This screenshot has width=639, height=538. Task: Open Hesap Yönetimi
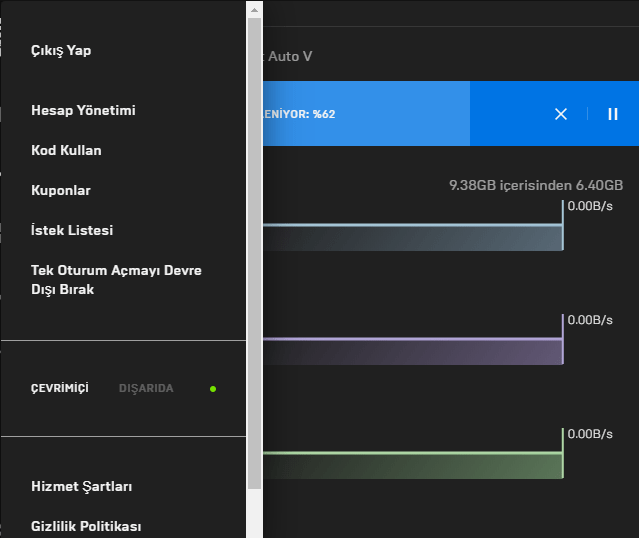click(83, 110)
